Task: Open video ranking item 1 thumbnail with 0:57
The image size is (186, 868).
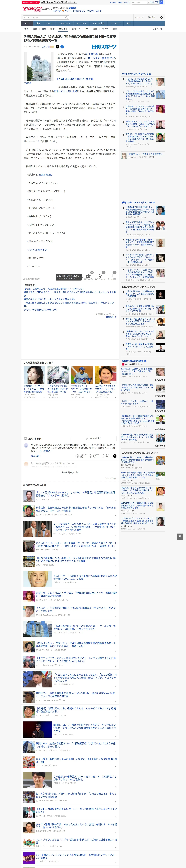Action: [160, 295]
